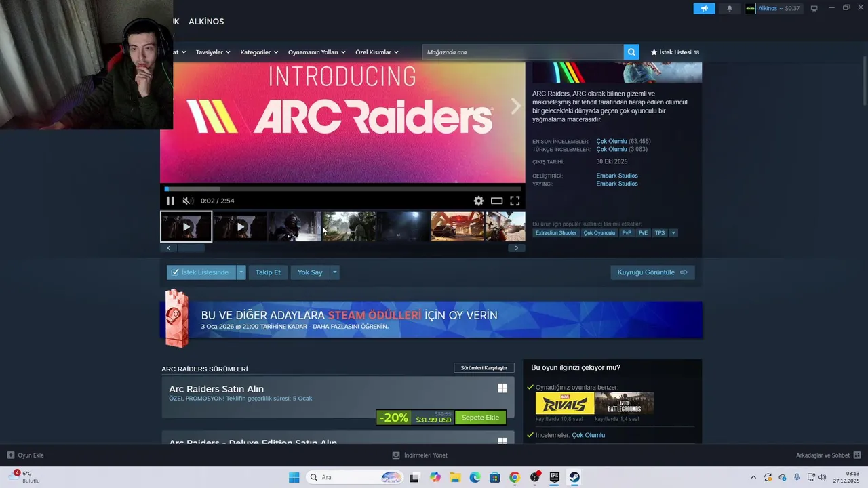Toggle theater mode for trailer

coord(496,201)
